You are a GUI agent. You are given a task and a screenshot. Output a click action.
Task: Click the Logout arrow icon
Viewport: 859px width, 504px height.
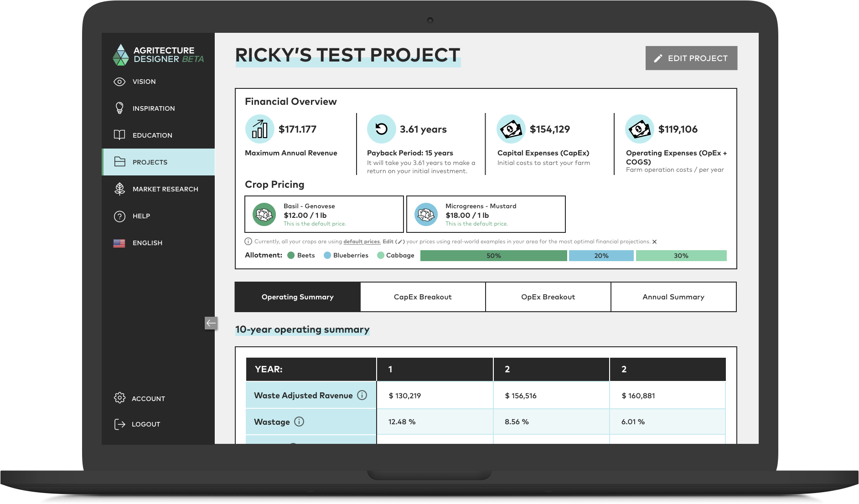119,424
